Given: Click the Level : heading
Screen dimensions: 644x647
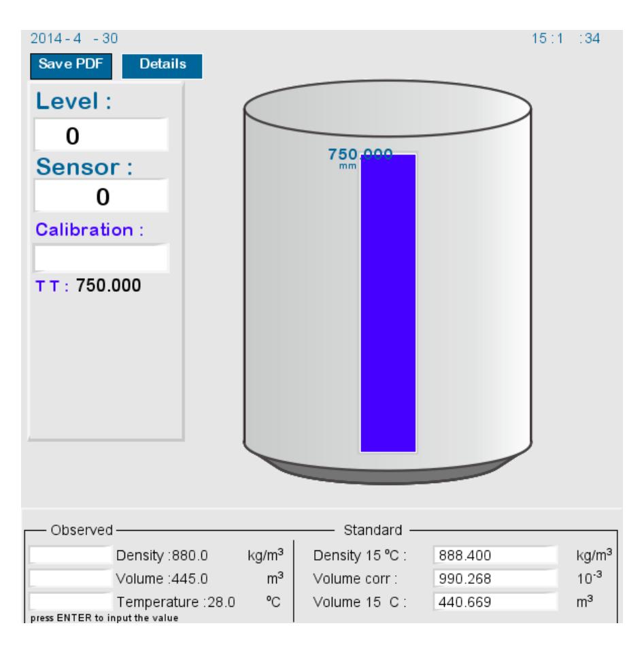Looking at the screenshot, I should click(x=74, y=101).
